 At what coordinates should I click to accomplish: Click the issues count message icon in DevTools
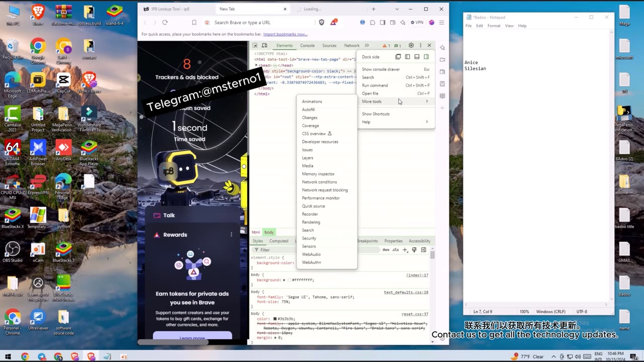pyautogui.click(x=397, y=45)
